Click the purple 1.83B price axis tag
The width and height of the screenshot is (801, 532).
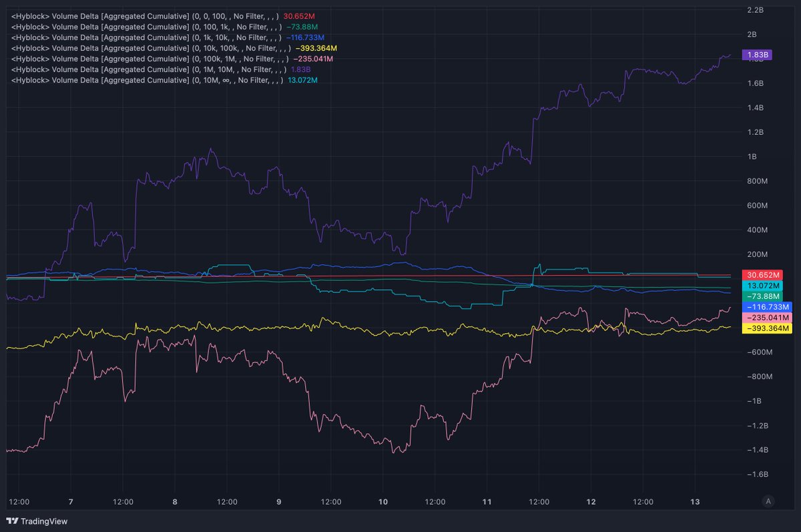[757, 55]
